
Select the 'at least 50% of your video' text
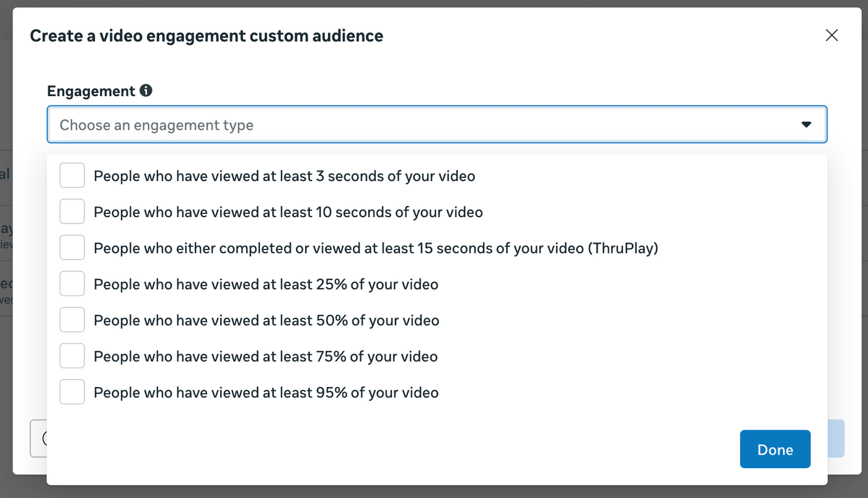pyautogui.click(x=266, y=321)
